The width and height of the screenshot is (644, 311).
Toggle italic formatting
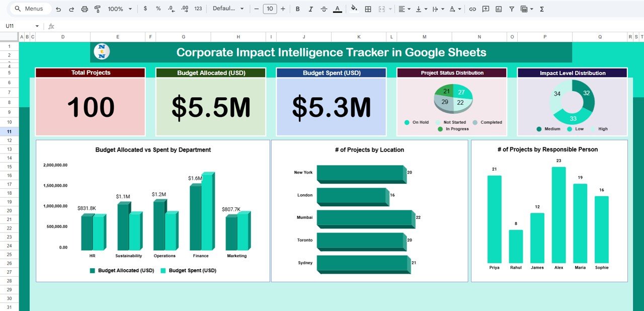[310, 9]
